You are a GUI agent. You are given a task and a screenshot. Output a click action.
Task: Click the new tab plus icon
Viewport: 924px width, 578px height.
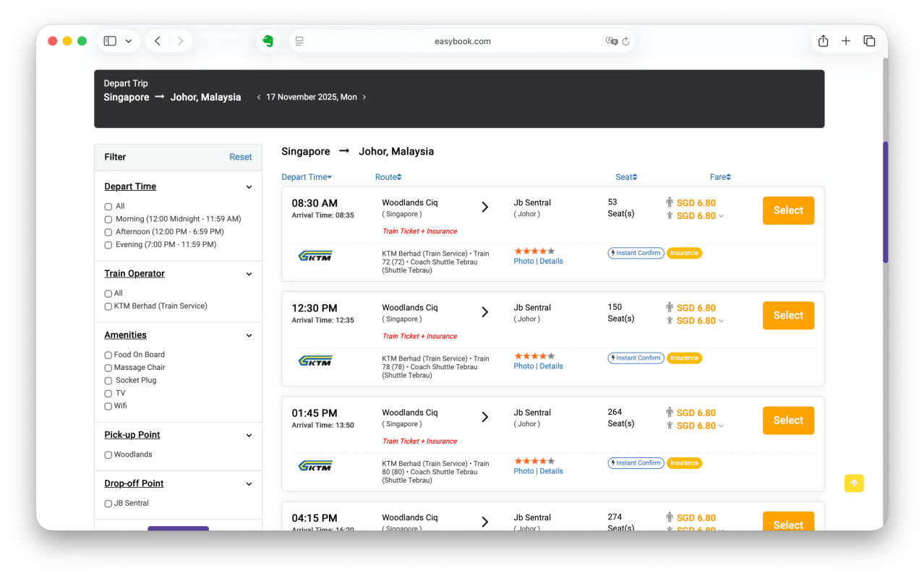(x=846, y=41)
